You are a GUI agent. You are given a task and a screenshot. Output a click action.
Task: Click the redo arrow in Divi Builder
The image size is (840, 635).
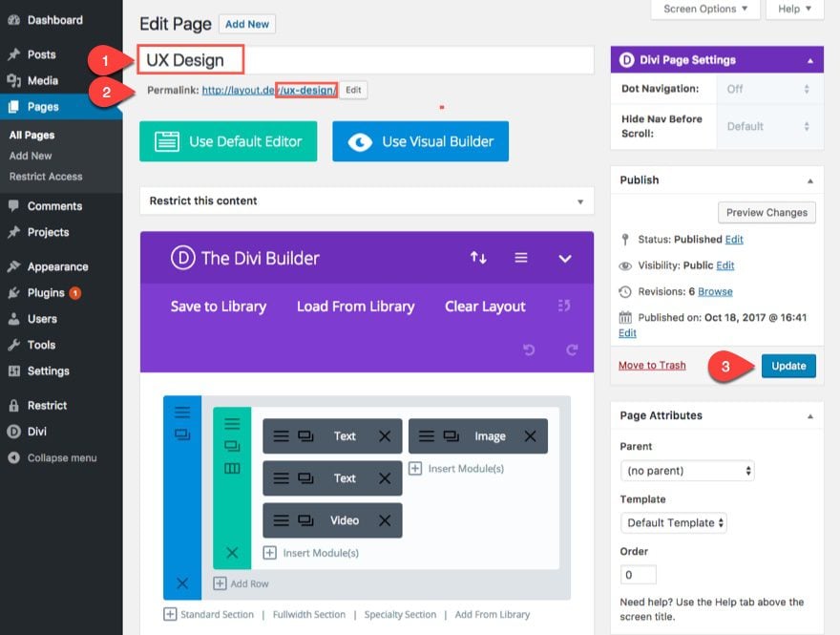click(x=572, y=350)
